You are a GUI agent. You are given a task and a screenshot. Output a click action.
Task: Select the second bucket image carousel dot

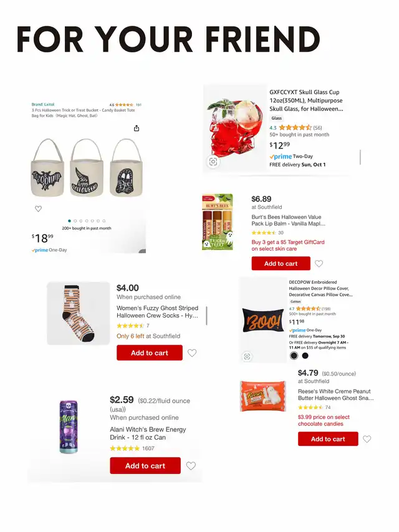(x=75, y=221)
